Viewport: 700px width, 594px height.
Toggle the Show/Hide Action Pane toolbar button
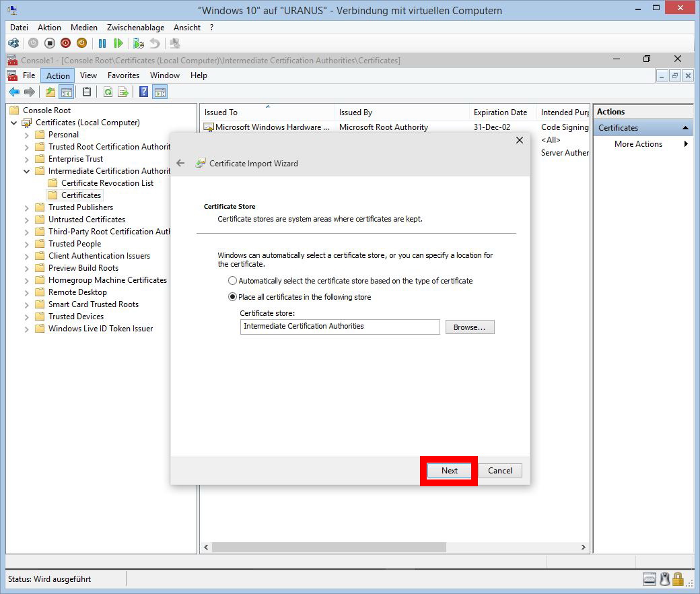[x=160, y=92]
